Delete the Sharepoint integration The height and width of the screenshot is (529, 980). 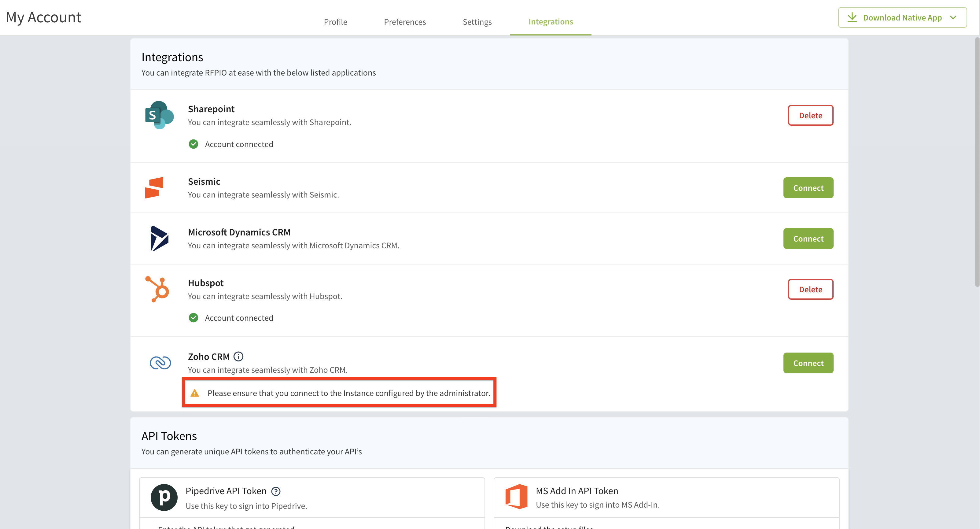click(810, 115)
